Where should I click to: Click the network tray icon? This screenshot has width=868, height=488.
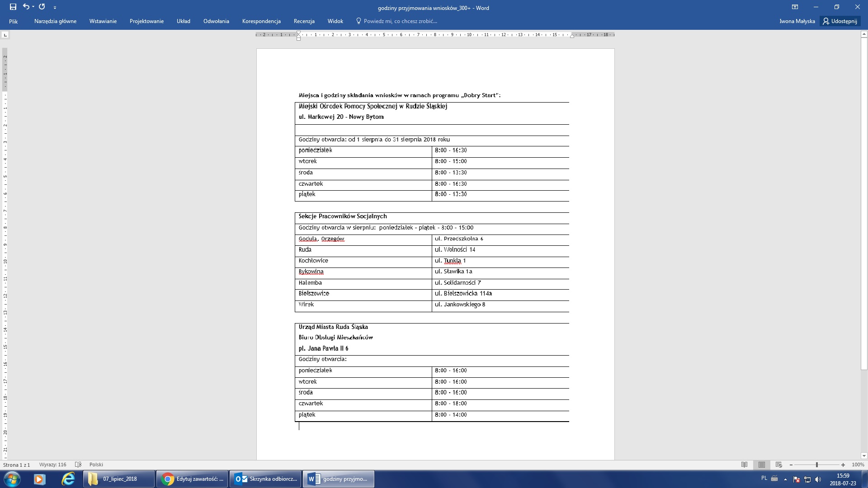[x=807, y=479]
